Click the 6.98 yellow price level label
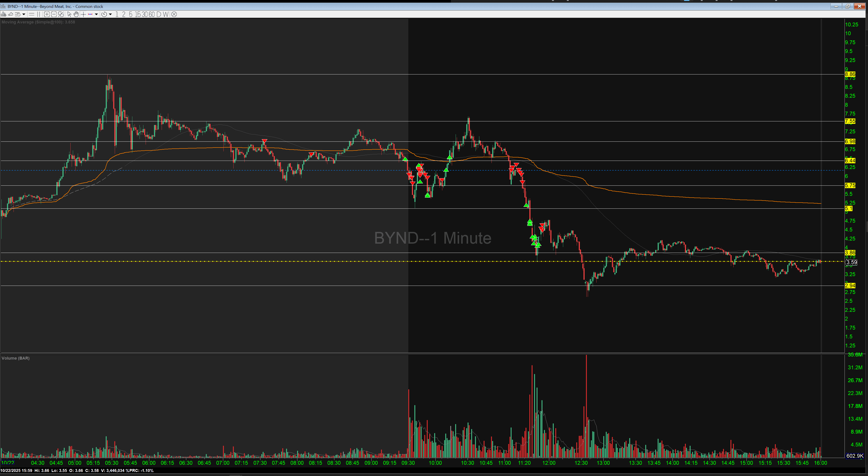Viewport: 868px width, 476px height. point(850,141)
